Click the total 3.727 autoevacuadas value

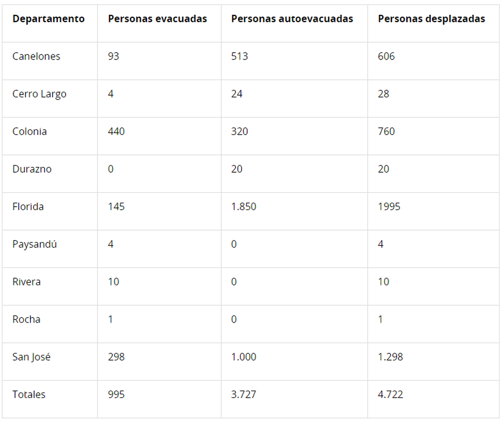coord(244,395)
